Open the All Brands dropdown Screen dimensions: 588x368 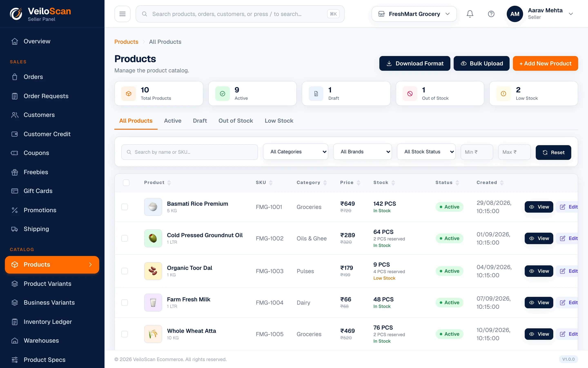click(x=363, y=152)
